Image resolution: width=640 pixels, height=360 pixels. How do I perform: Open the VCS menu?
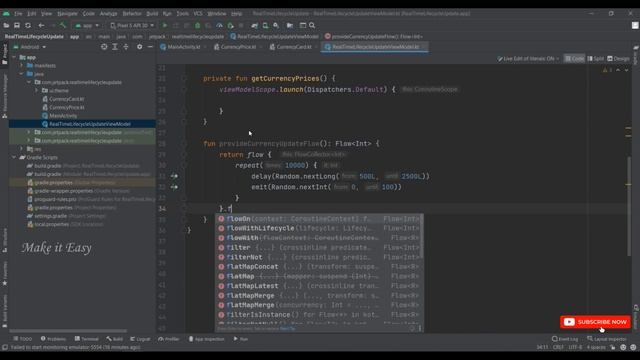[x=198, y=13]
